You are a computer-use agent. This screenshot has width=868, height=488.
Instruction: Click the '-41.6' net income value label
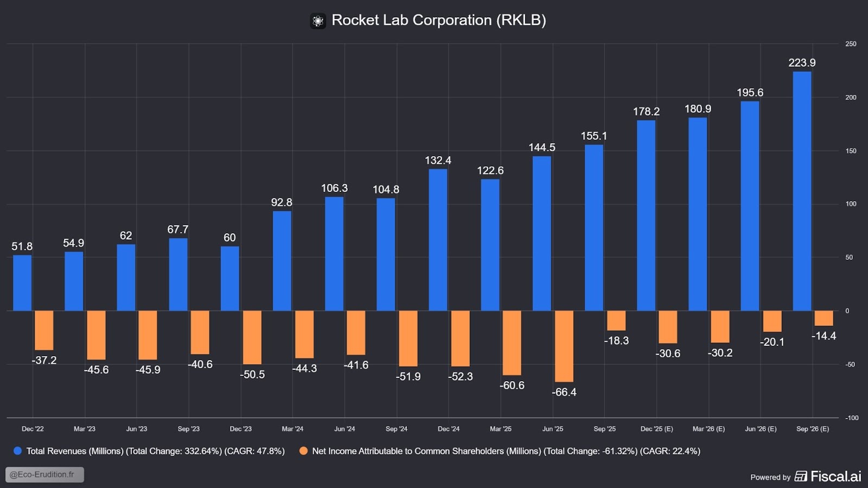click(356, 365)
